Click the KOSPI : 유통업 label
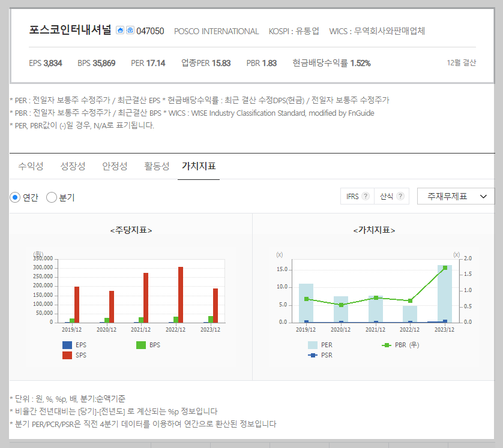This screenshot has width=503, height=448. [294, 31]
